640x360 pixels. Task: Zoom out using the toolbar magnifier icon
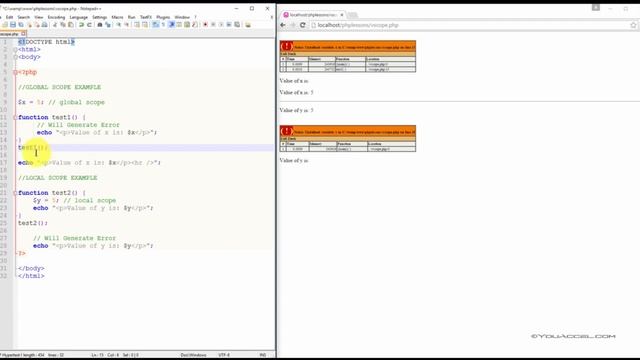coord(127,25)
